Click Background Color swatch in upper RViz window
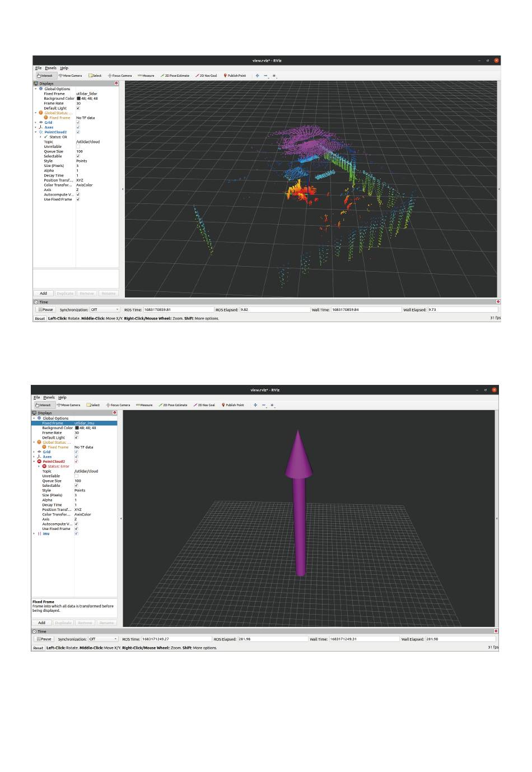532x772 pixels. (x=79, y=99)
